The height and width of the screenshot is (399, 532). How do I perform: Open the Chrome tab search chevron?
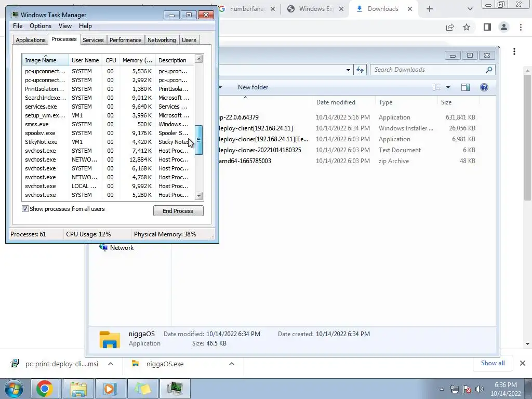point(470,9)
